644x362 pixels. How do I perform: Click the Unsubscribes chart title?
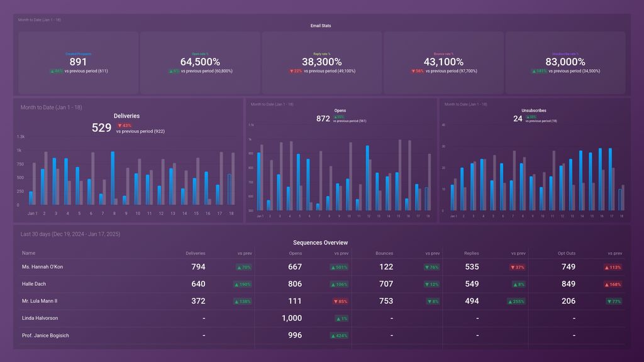(x=534, y=111)
